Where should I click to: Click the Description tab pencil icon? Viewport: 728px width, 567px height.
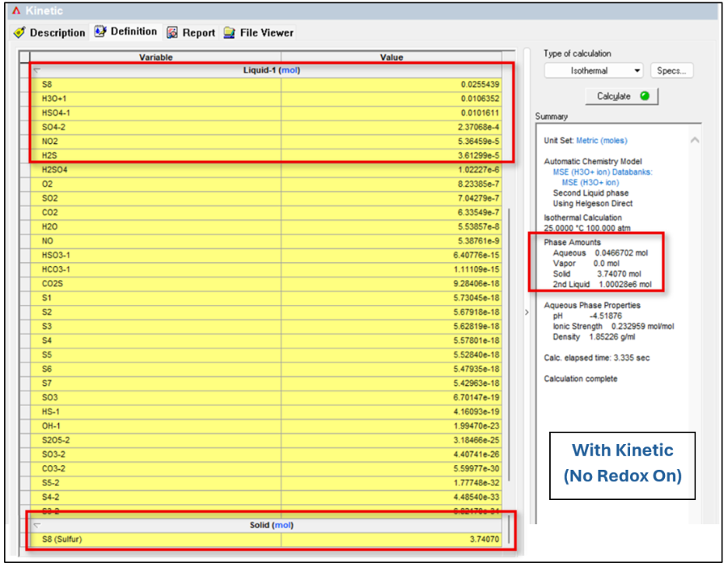click(19, 33)
